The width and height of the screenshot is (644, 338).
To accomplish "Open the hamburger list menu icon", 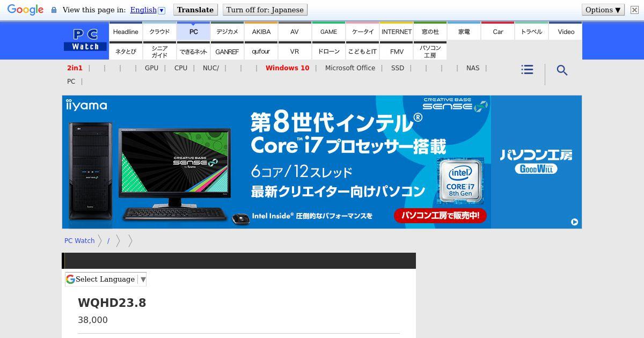I will [527, 70].
